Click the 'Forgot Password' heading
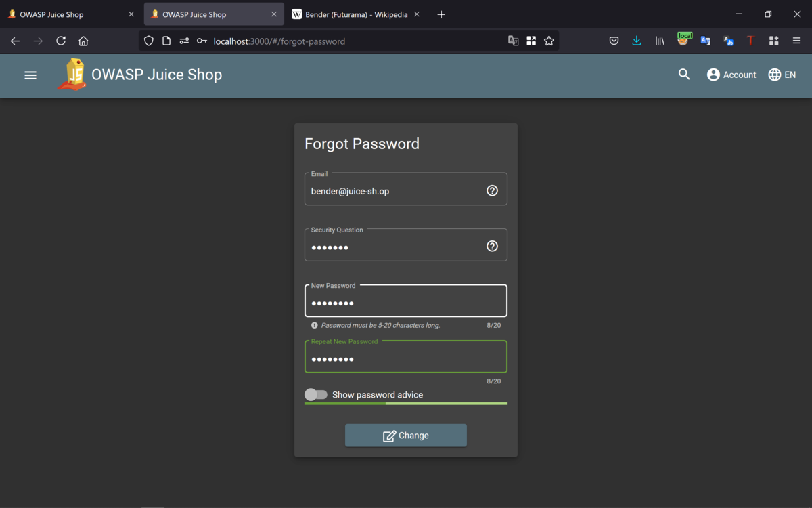The height and width of the screenshot is (508, 812). point(362,144)
